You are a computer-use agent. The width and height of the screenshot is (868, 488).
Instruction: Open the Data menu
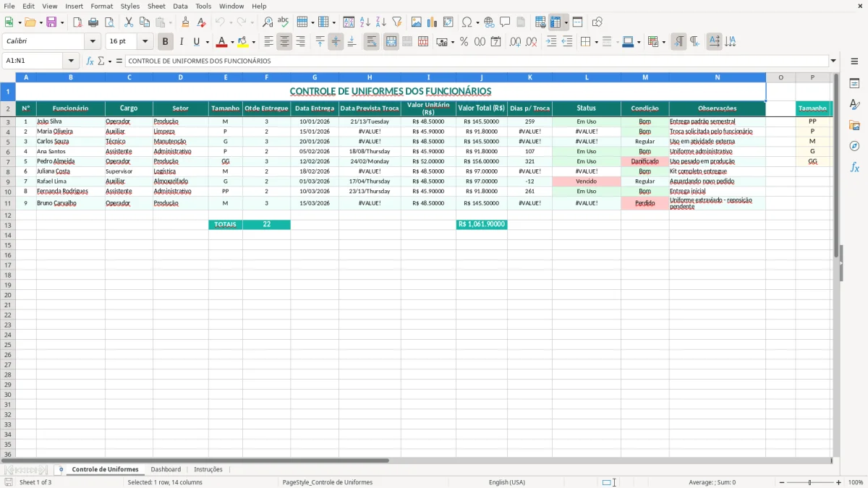pos(180,6)
